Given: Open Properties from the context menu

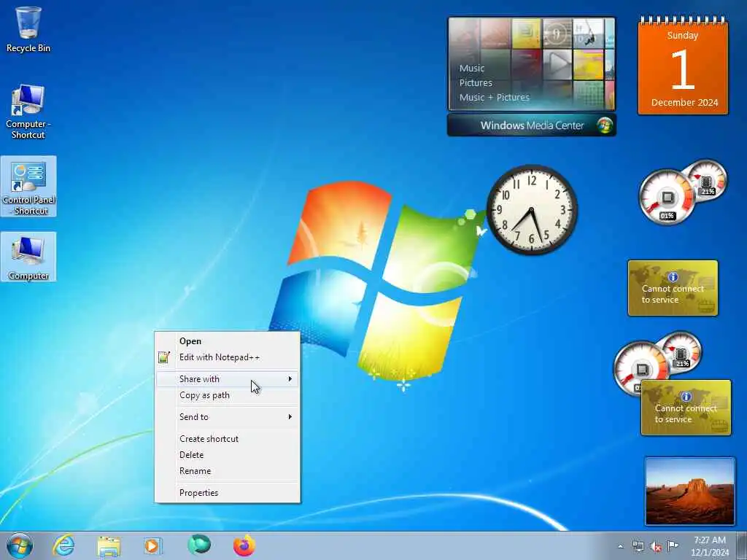Looking at the screenshot, I should [x=228, y=493].
